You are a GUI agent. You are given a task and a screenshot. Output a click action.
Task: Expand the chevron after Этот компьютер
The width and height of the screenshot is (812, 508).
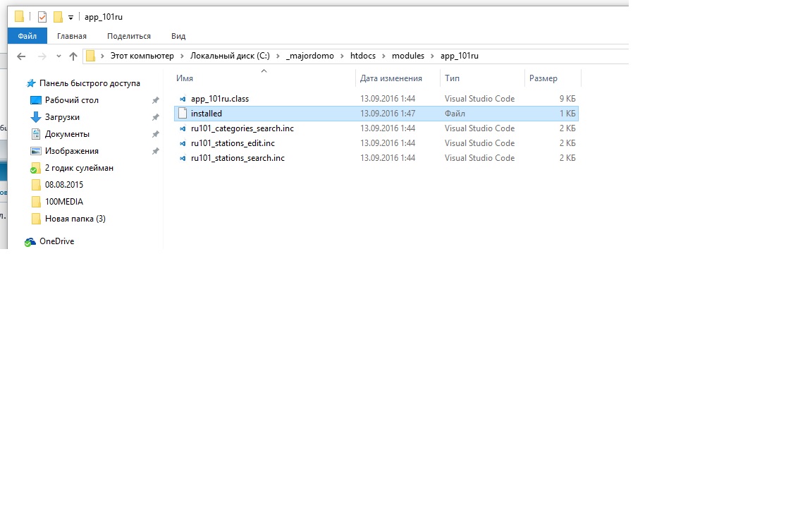182,56
